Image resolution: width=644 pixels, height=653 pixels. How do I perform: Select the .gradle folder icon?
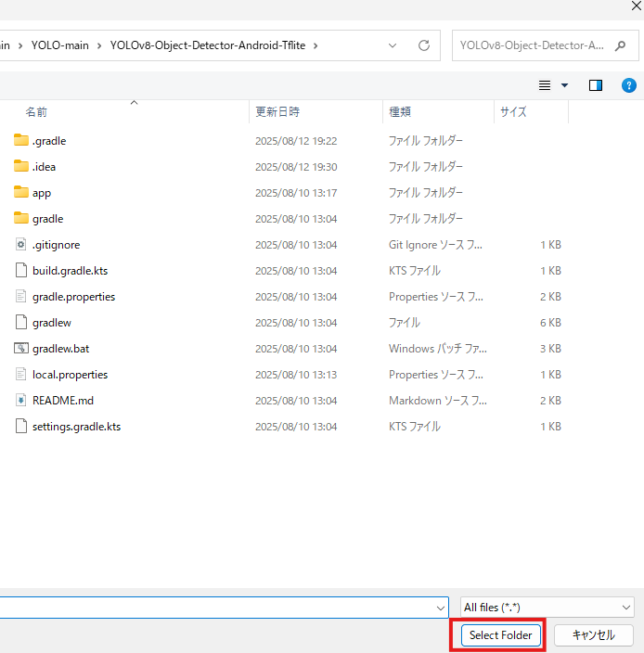click(20, 140)
